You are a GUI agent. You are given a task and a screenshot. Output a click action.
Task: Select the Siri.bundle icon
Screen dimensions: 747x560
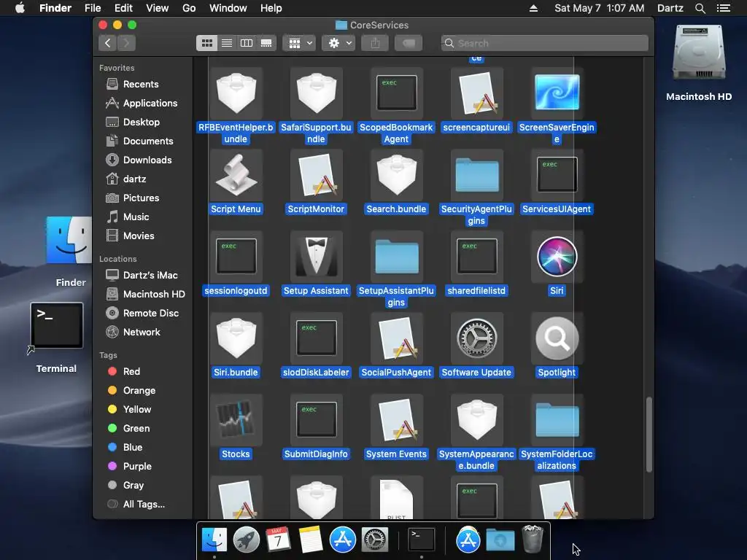pos(236,338)
